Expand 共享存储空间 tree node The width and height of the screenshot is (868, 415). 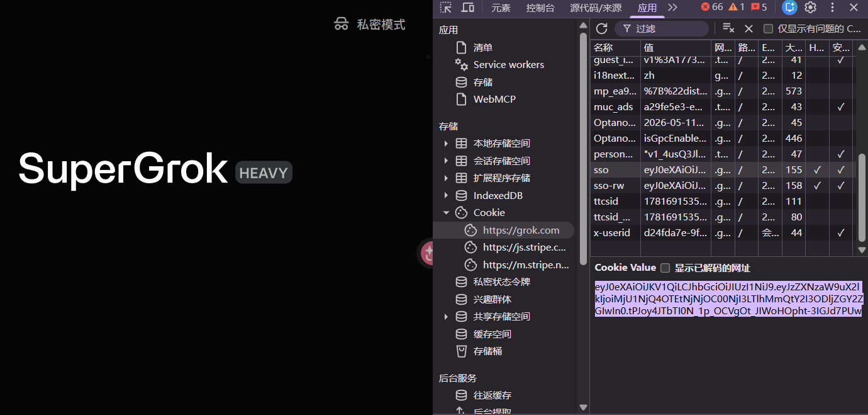tap(446, 316)
